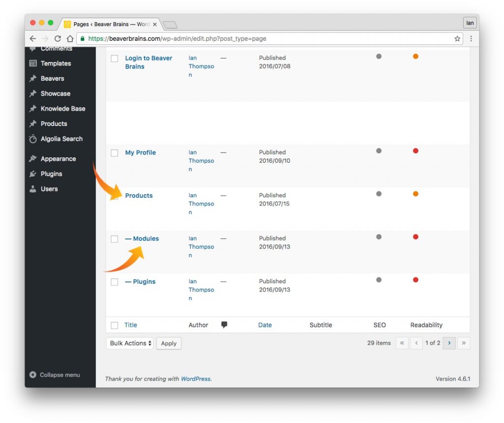The width and height of the screenshot is (504, 423).
Task: Tick the My Profile page checkbox
Action: [114, 153]
